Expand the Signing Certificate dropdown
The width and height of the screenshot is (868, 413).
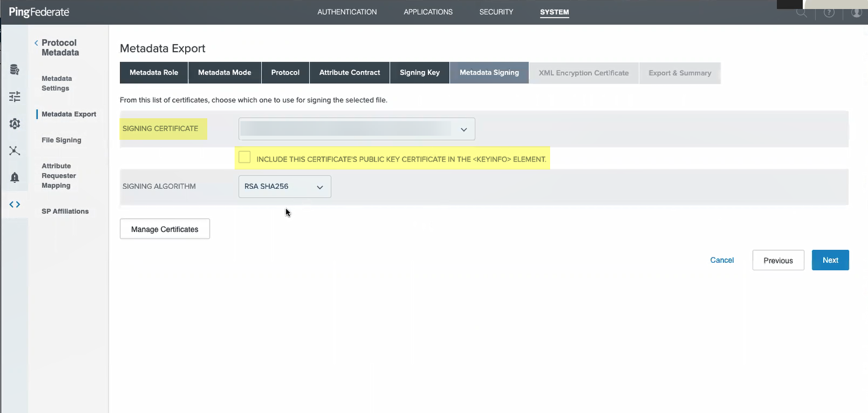click(x=356, y=129)
